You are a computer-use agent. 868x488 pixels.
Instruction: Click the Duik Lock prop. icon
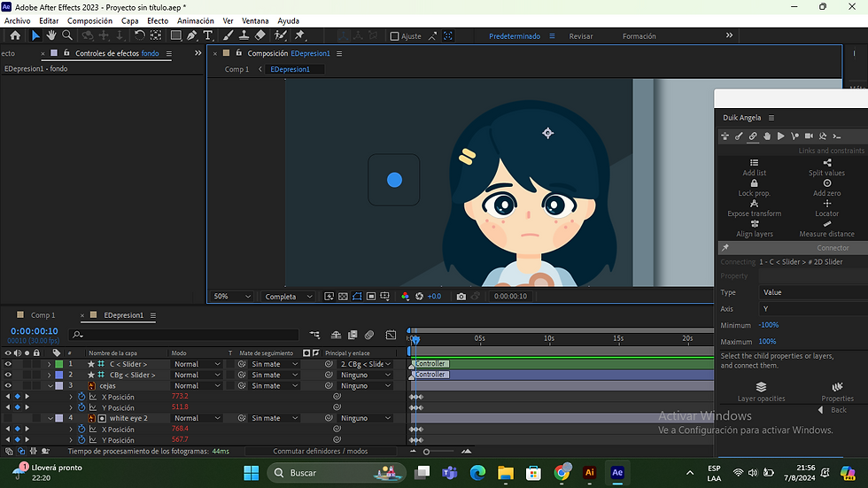(x=754, y=183)
